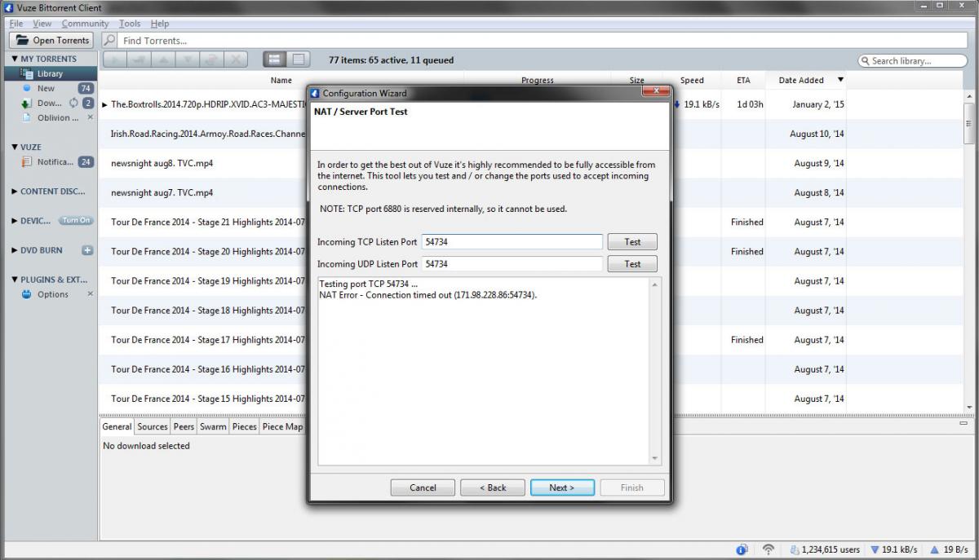The image size is (979, 560).
Task: Open the Community menu
Action: pos(85,24)
